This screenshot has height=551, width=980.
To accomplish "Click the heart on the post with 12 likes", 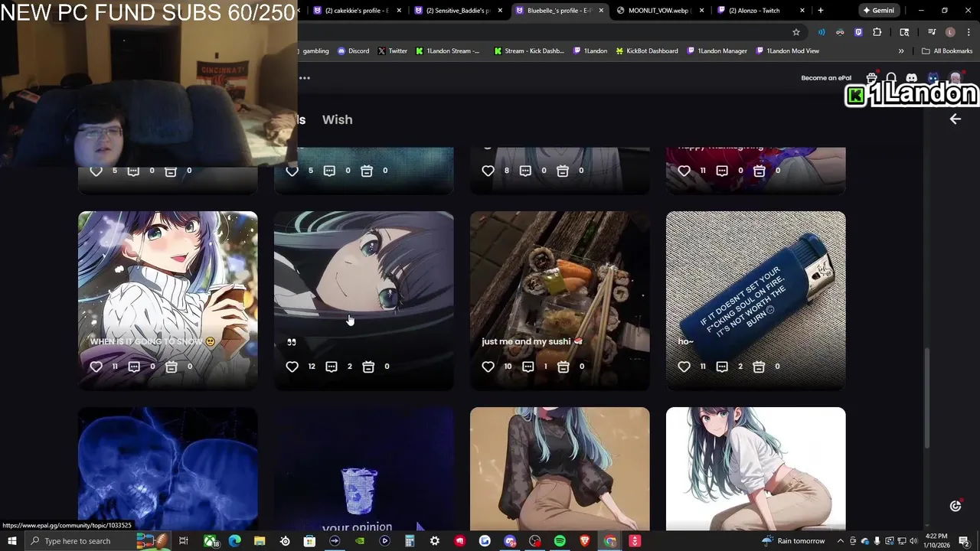I will point(292,367).
